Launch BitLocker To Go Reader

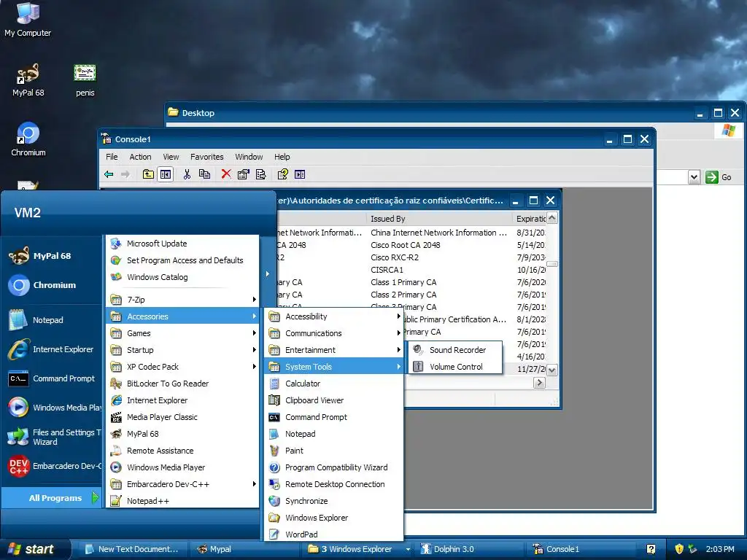pyautogui.click(x=183, y=384)
